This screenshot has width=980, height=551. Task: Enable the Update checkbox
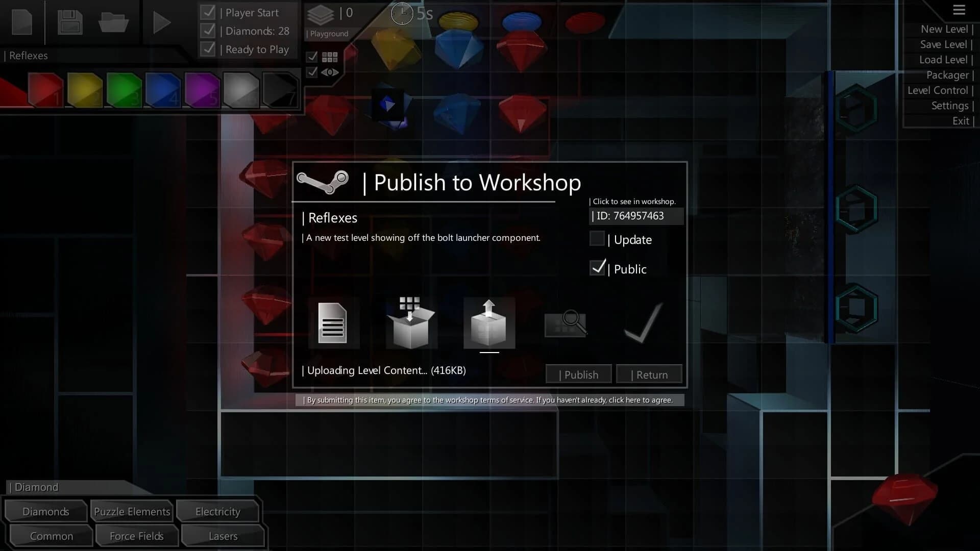(597, 238)
